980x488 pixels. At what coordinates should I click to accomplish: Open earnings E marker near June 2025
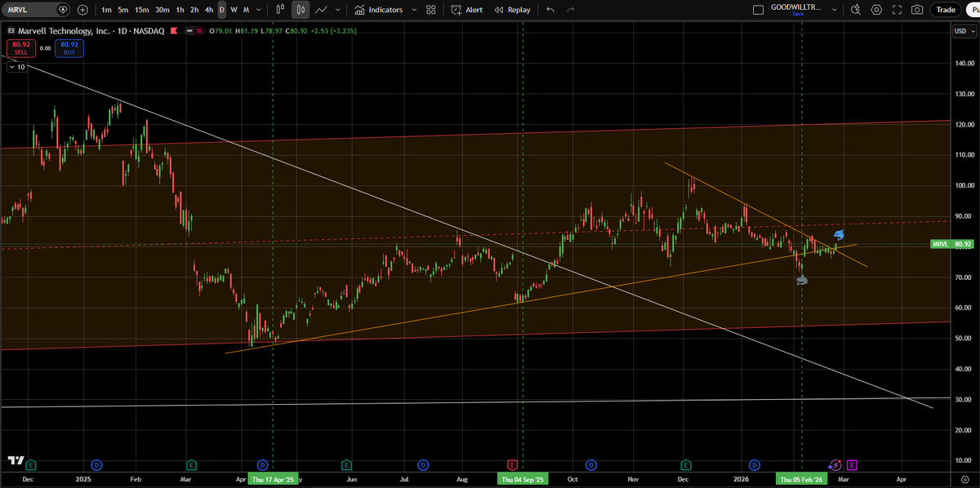click(x=346, y=464)
